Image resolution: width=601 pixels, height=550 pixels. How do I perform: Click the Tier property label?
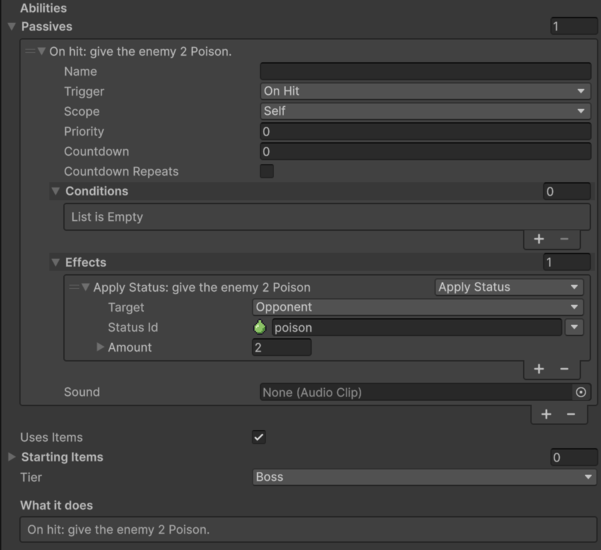click(x=31, y=477)
